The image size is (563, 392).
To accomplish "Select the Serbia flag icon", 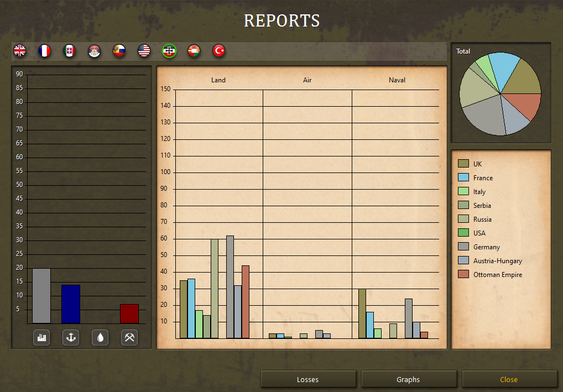I will tap(95, 51).
